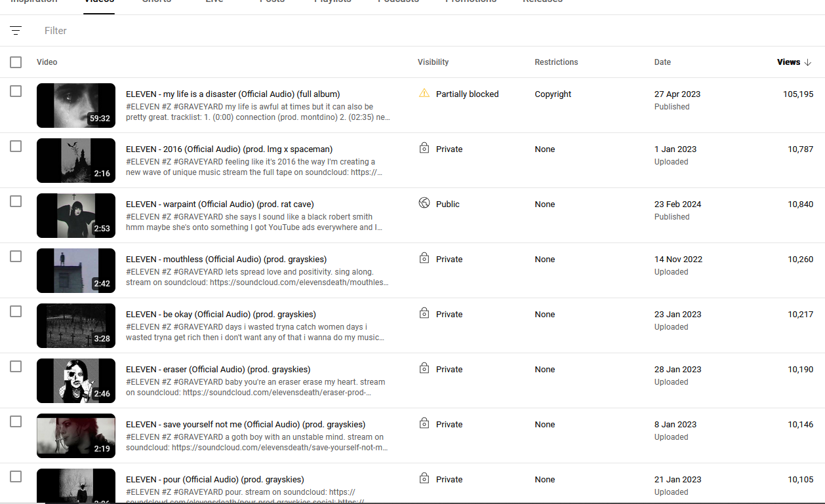Open the 'Copyright' restriction details
The height and width of the screenshot is (504, 825).
click(x=553, y=94)
